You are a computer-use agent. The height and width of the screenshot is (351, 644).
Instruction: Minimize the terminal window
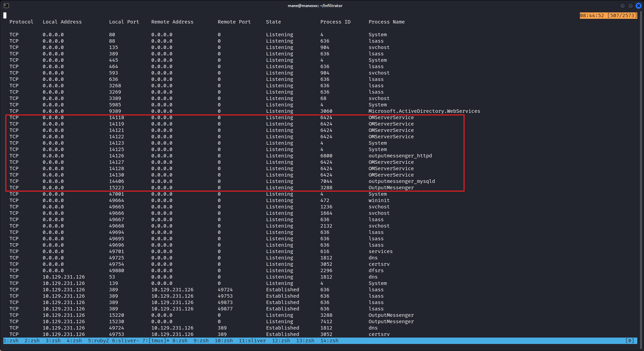click(x=623, y=6)
